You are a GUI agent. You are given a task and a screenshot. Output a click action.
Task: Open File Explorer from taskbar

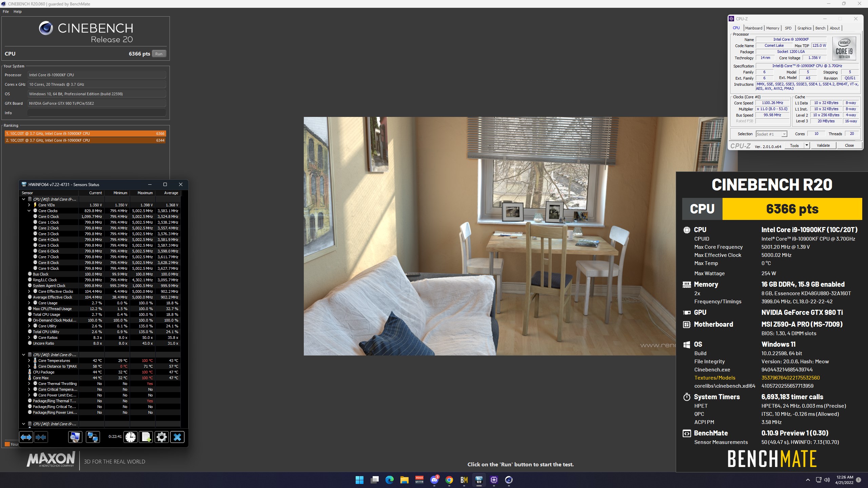(x=404, y=480)
